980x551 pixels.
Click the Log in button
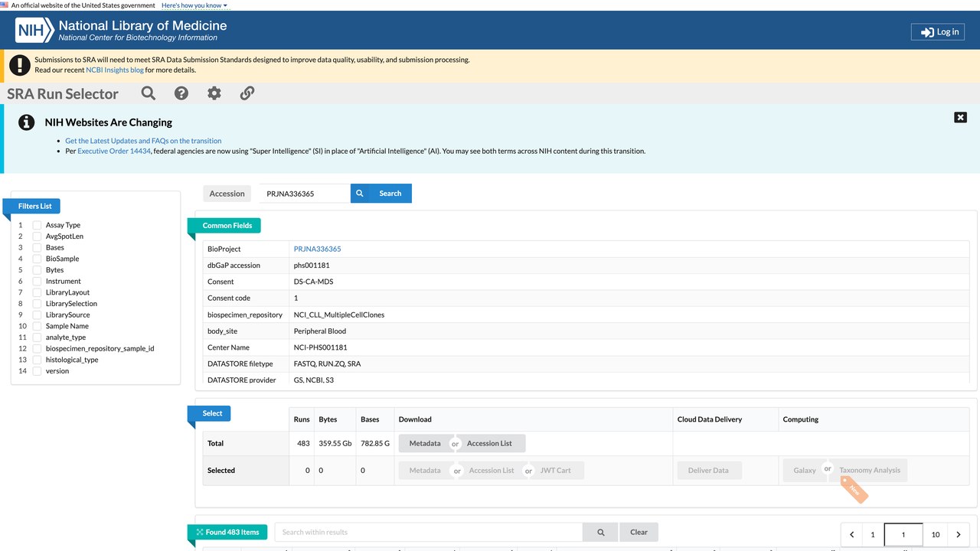point(938,32)
